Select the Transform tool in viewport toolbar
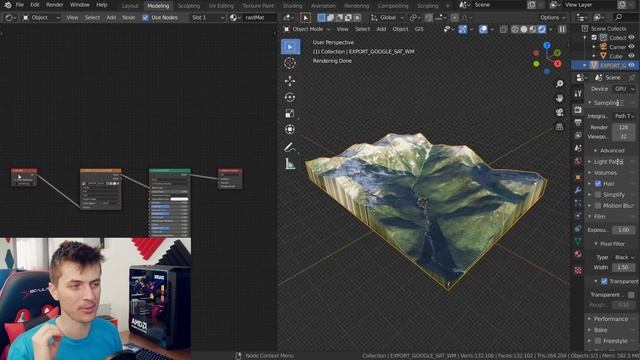 (290, 129)
